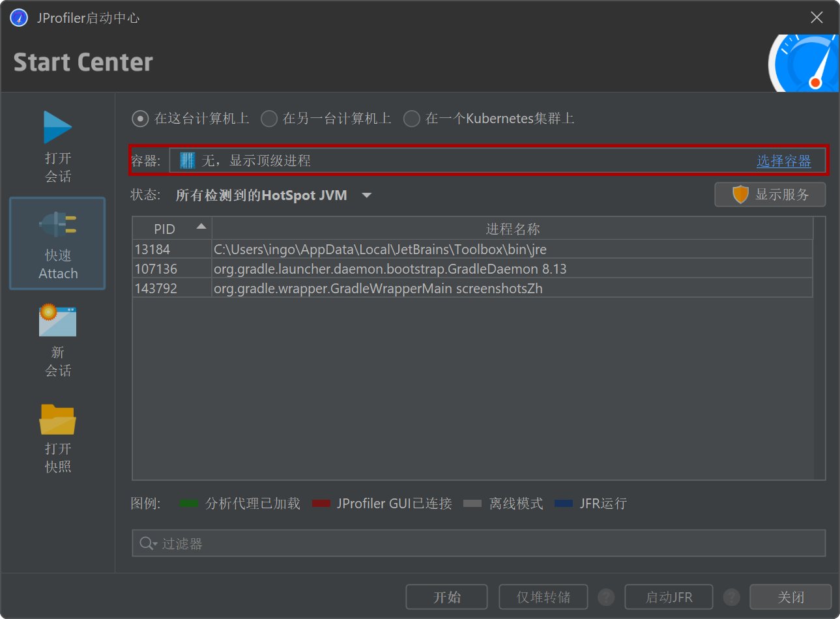The image size is (840, 619).
Task: Click the plug icon for quick attach
Action: click(57, 225)
